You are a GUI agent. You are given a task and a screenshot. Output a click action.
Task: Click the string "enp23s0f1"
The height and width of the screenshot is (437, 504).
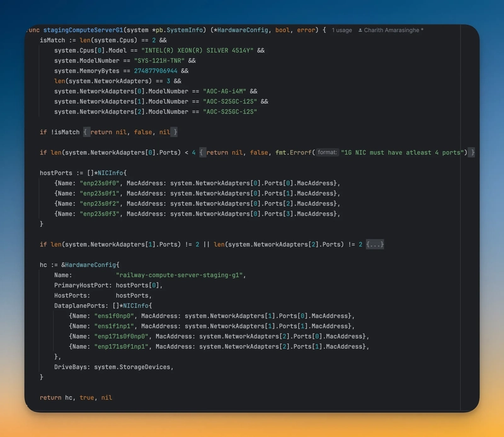pyautogui.click(x=100, y=193)
